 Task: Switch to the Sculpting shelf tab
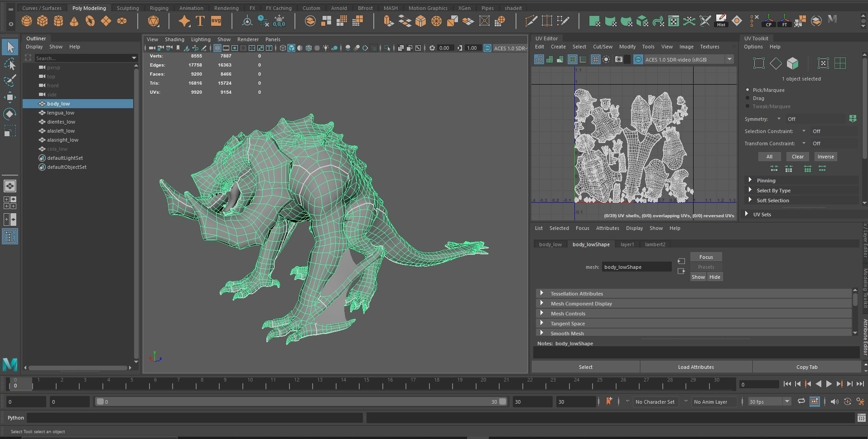coord(128,8)
